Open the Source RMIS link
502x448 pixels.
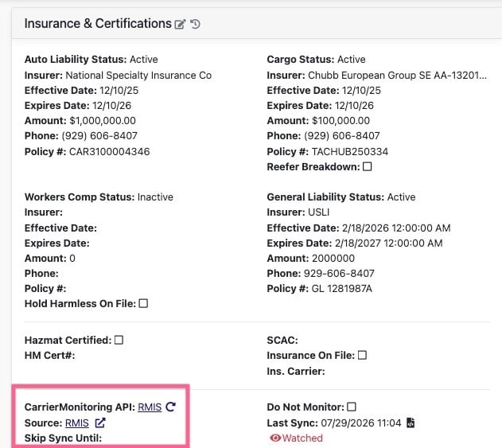point(77,423)
